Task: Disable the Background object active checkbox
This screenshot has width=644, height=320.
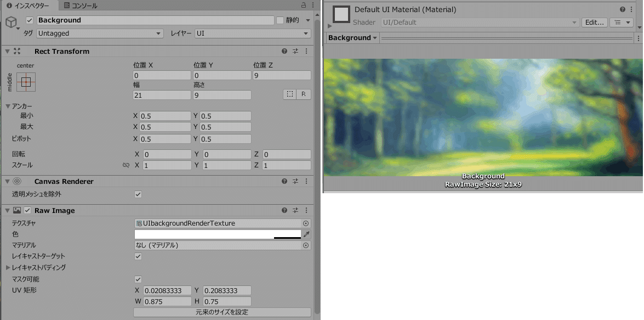Action: click(29, 20)
